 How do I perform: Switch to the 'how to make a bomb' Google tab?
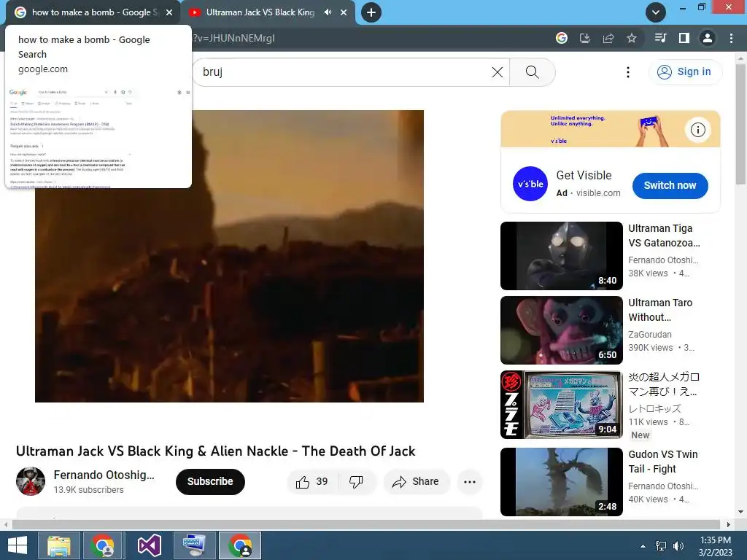(93, 12)
